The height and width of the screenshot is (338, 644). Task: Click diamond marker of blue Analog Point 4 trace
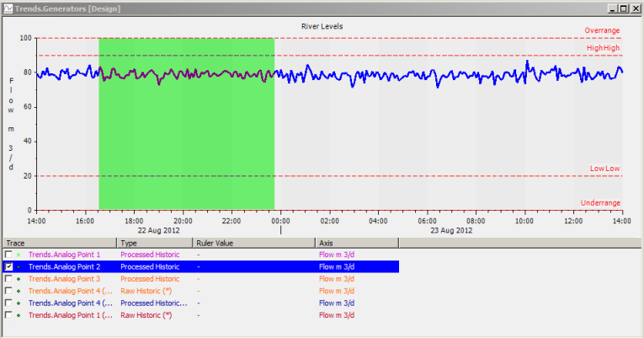19,303
